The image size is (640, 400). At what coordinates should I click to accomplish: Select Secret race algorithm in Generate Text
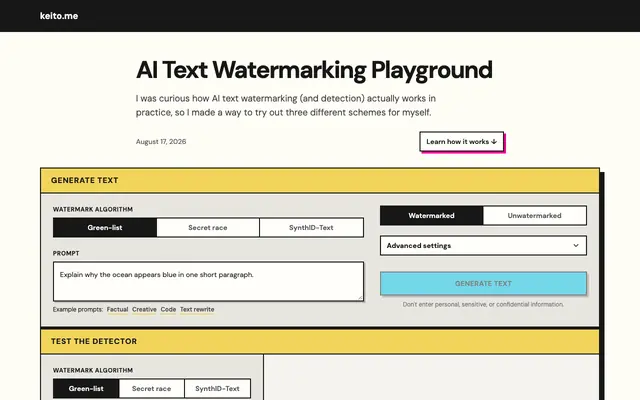point(208,228)
